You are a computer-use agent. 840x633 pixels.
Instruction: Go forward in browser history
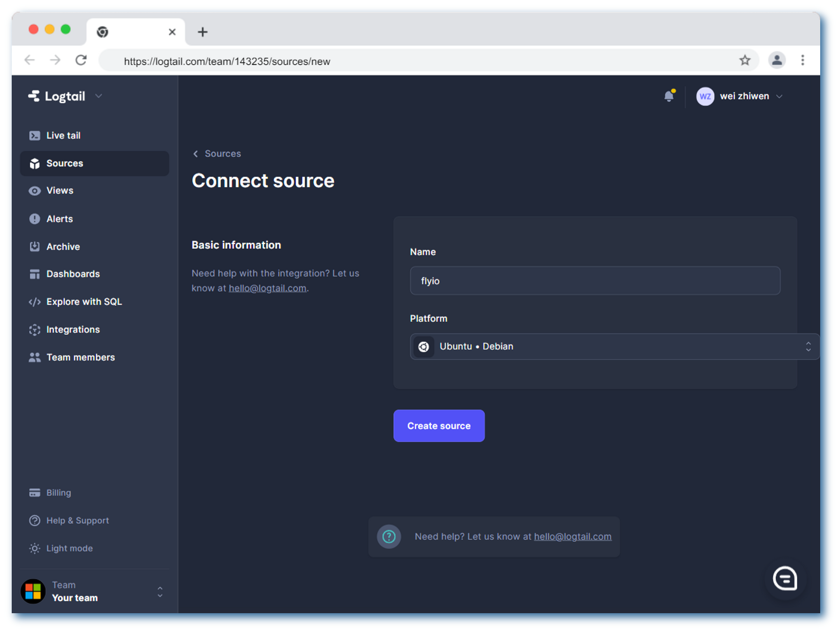click(x=55, y=61)
